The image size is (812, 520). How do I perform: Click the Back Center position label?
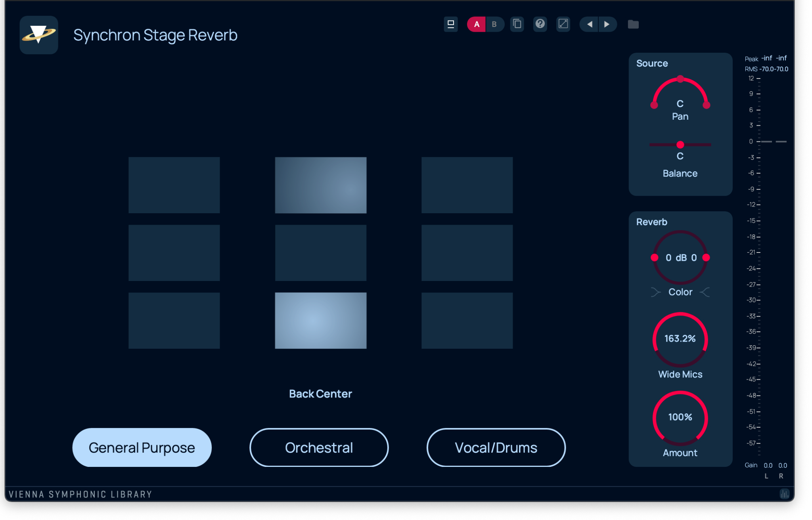pos(320,394)
